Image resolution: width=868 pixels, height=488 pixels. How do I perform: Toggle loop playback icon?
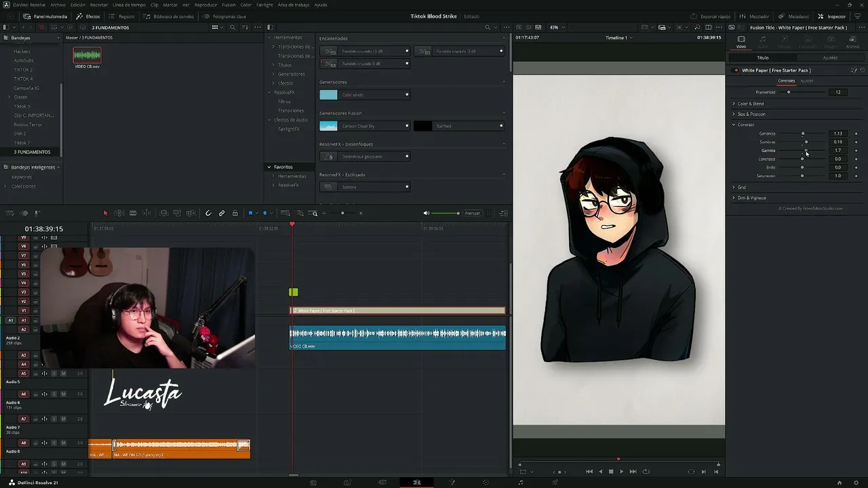click(646, 472)
